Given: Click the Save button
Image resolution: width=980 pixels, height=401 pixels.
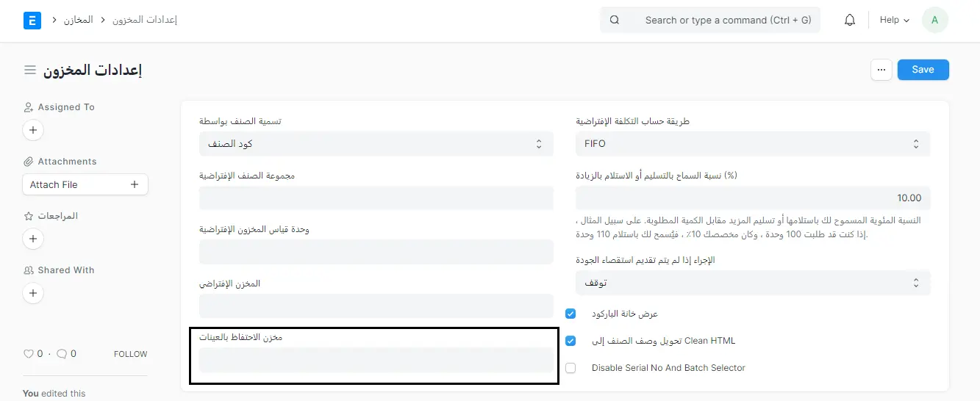Looking at the screenshot, I should pyautogui.click(x=923, y=70).
